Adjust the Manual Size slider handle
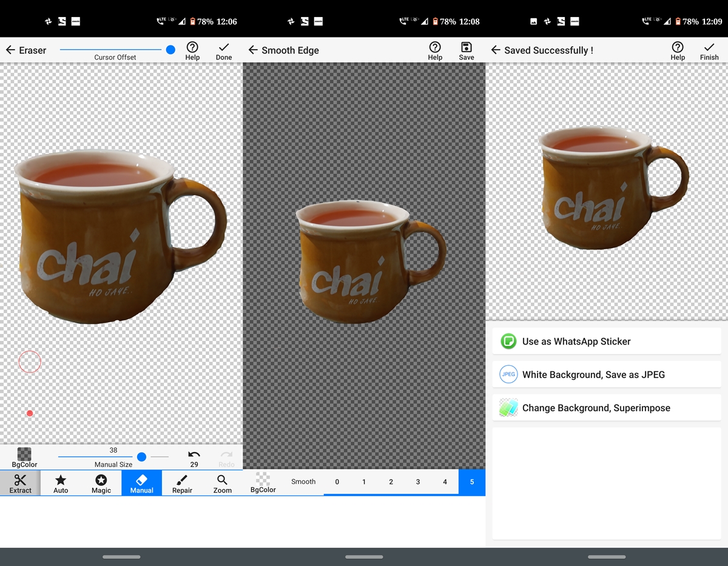Screen dimensions: 728x566 coord(141,457)
